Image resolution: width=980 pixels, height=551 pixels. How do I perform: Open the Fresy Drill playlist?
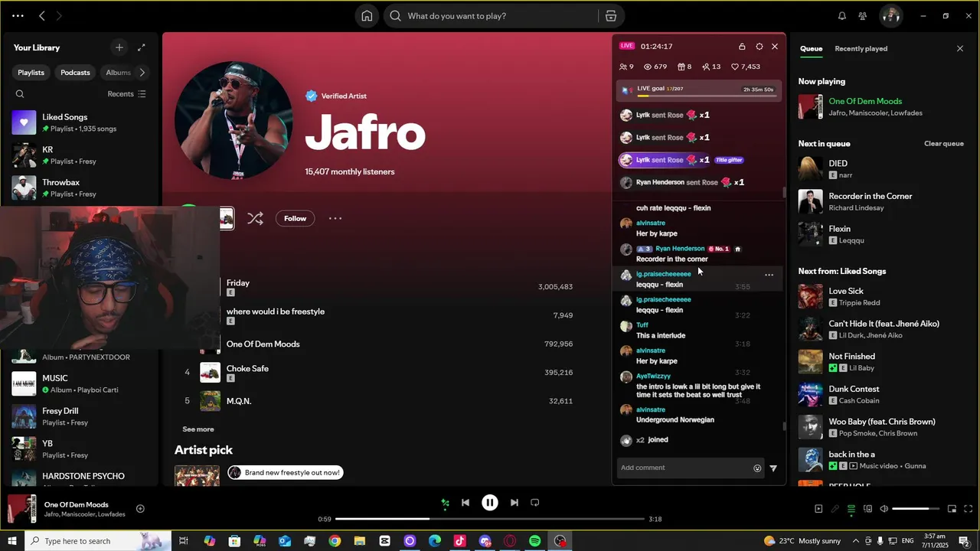80,416
